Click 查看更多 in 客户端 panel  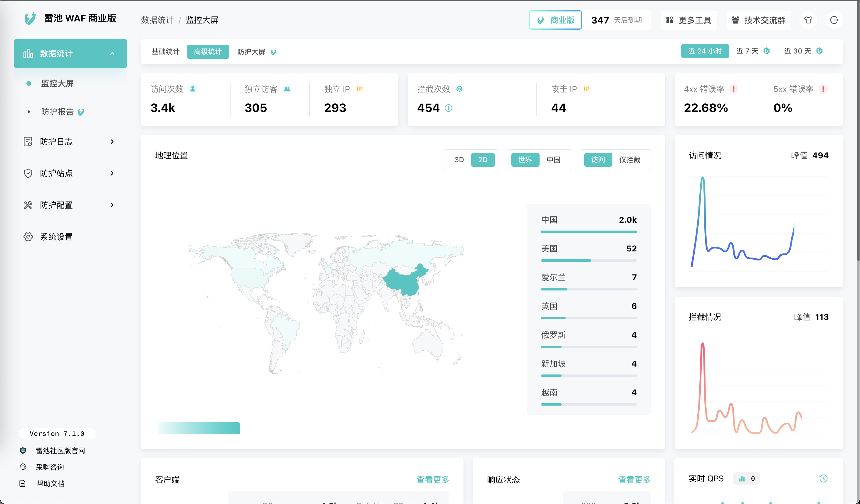point(432,479)
